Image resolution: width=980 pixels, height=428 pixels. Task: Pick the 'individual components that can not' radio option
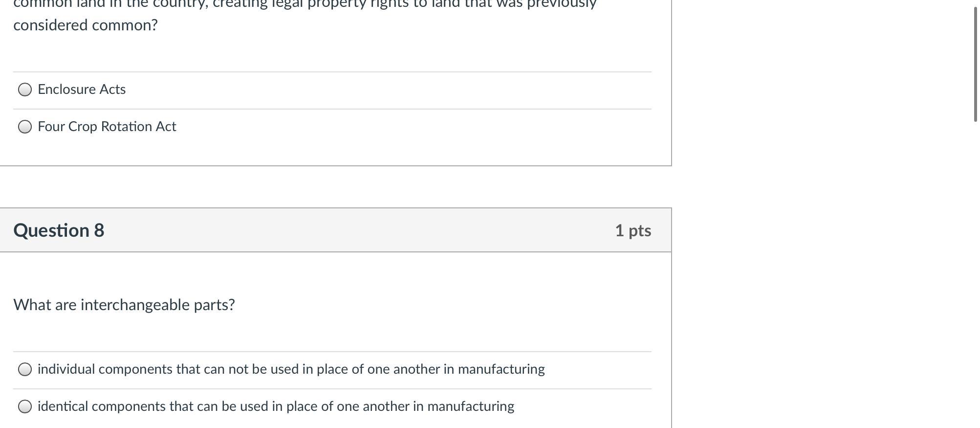pos(25,369)
